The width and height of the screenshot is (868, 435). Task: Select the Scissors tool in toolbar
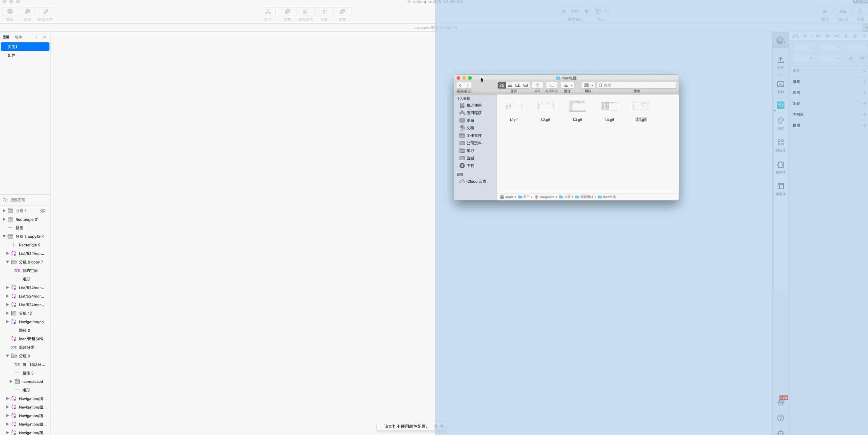(x=268, y=11)
